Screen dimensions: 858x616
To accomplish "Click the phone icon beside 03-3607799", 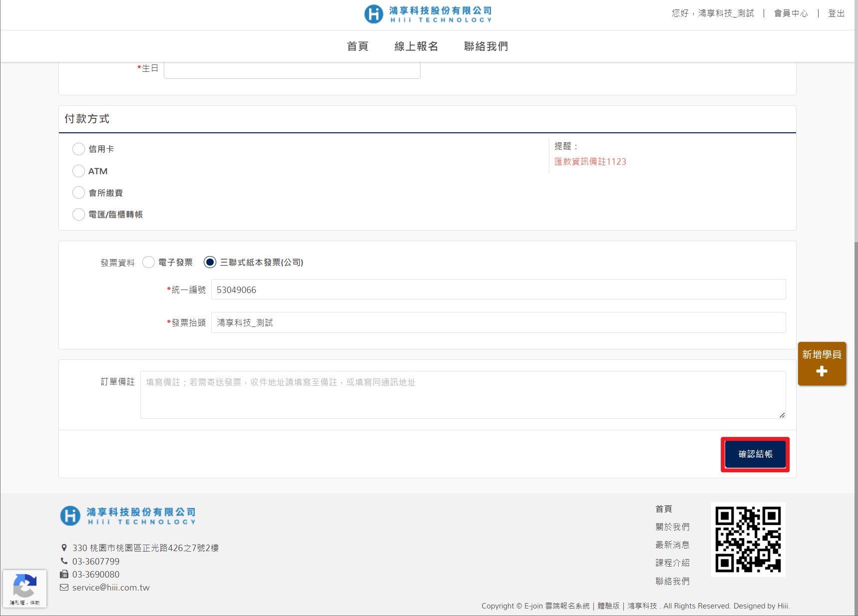I will (64, 561).
